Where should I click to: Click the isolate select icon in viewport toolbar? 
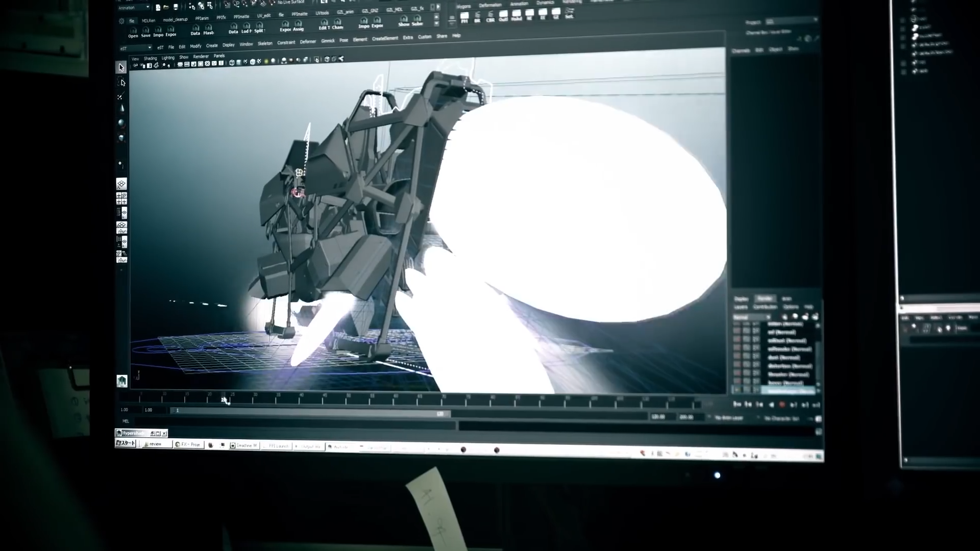pyautogui.click(x=317, y=60)
